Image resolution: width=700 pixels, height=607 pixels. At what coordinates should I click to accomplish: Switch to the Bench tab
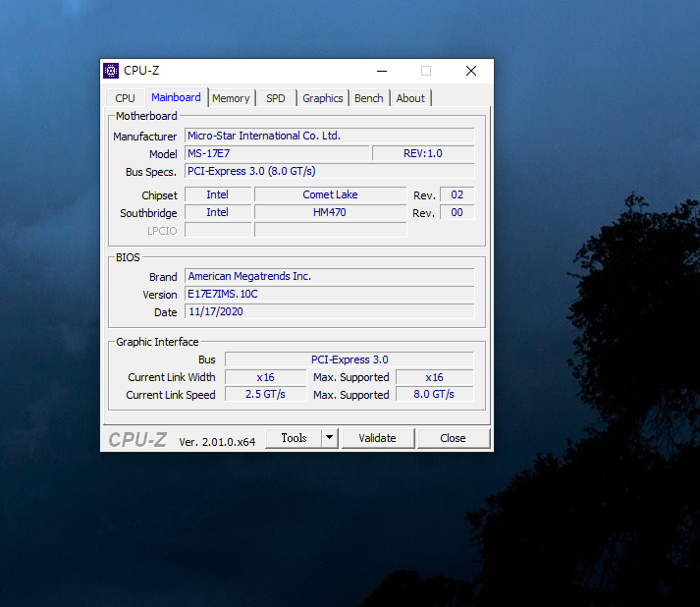(369, 98)
